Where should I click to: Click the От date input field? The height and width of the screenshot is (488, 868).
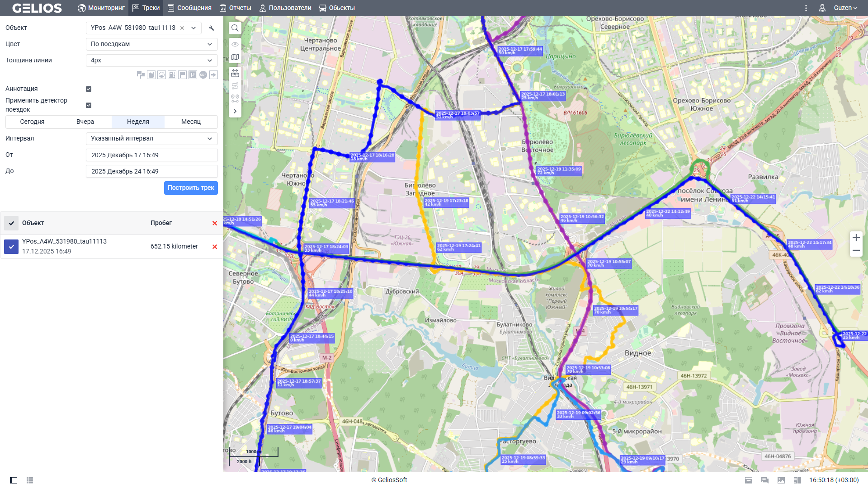(151, 155)
